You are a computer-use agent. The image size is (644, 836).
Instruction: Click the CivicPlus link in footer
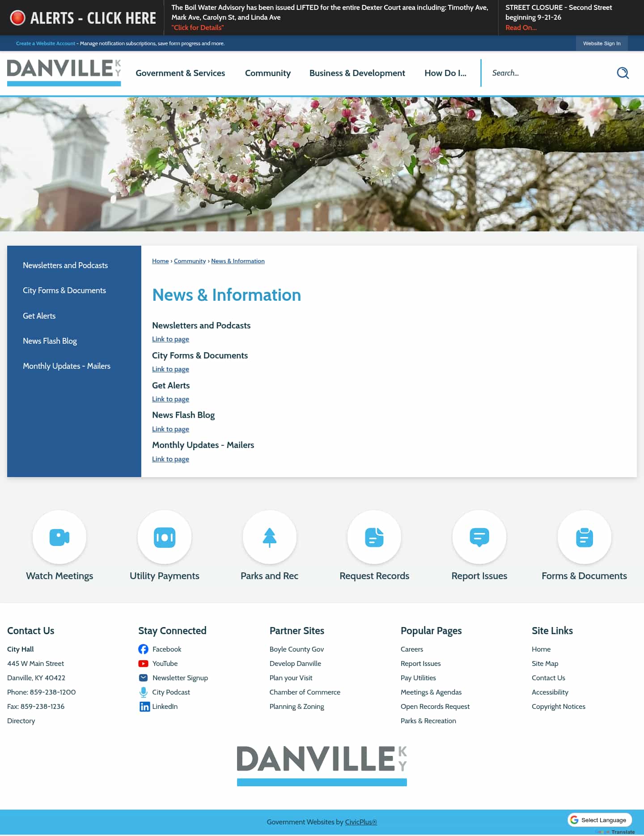tap(361, 822)
